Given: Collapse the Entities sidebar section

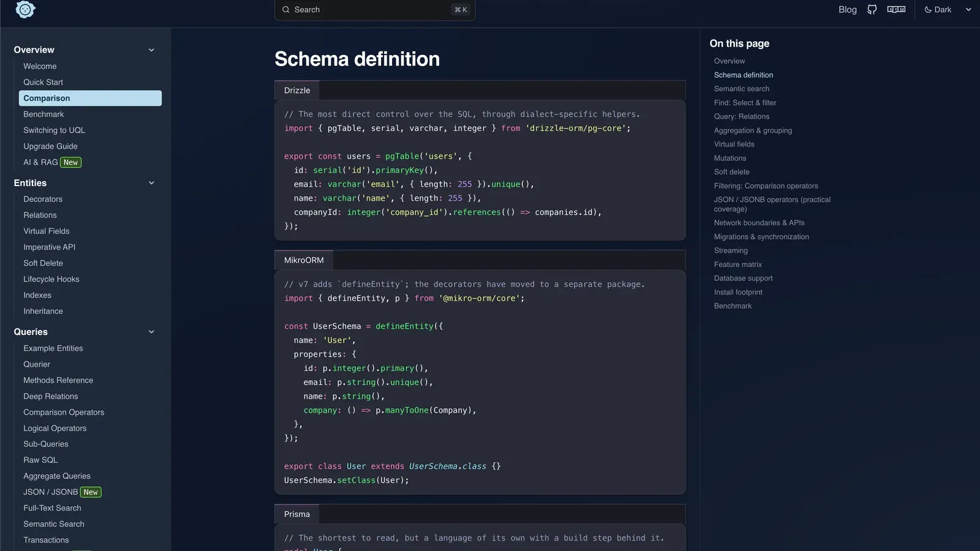Looking at the screenshot, I should tap(151, 183).
